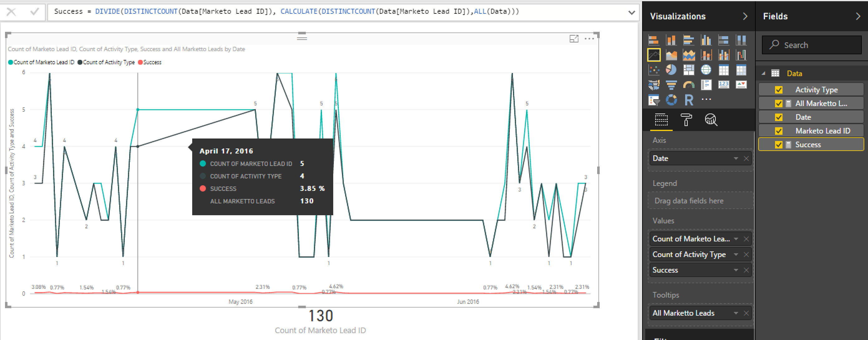868x340 pixels.
Task: Select the stacked bar chart visualization
Action: coord(654,40)
